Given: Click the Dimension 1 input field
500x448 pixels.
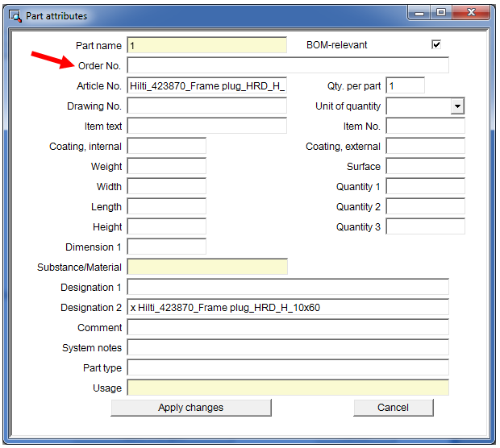Looking at the screenshot, I should [x=167, y=247].
